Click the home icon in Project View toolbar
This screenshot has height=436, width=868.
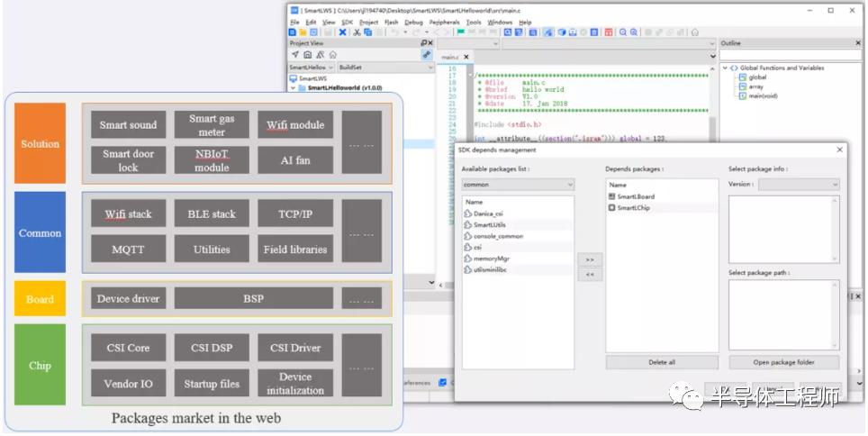click(332, 54)
